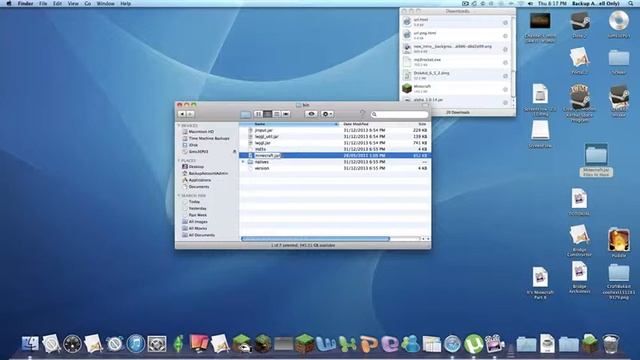640x360 pixels.
Task: Open the Action gear dropdown menu
Action: tap(327, 114)
